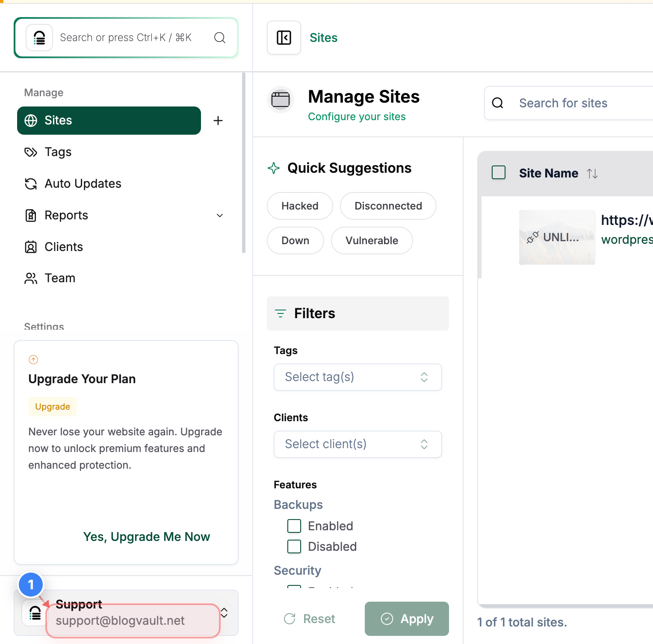Click the account logo beside Support
The width and height of the screenshot is (653, 644).
(35, 613)
